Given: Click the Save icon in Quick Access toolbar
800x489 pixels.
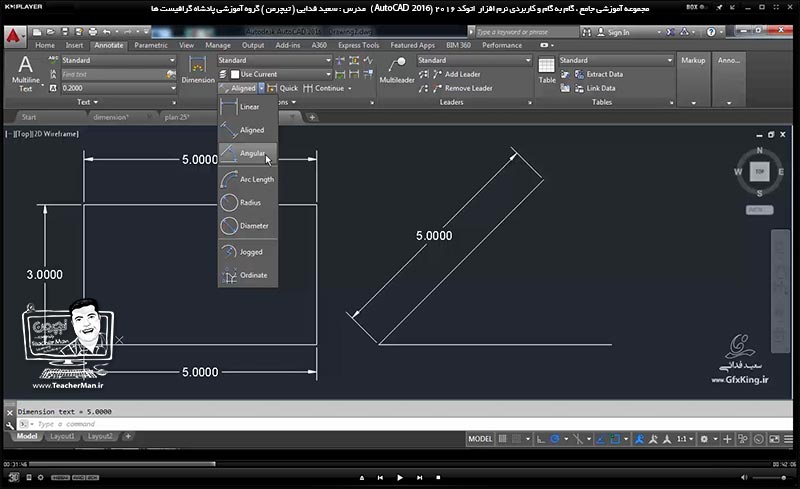Looking at the screenshot, I should [65, 32].
